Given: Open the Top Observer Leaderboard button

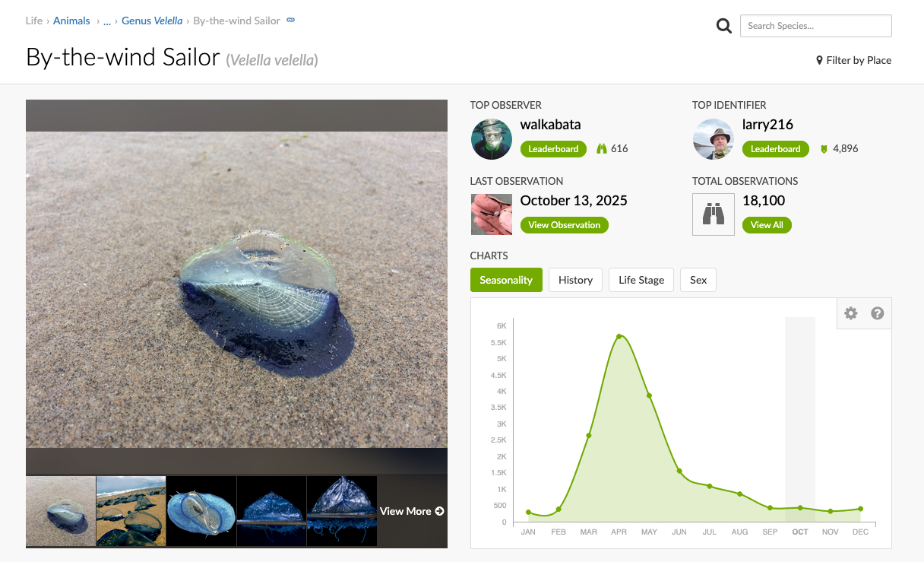Looking at the screenshot, I should point(553,149).
